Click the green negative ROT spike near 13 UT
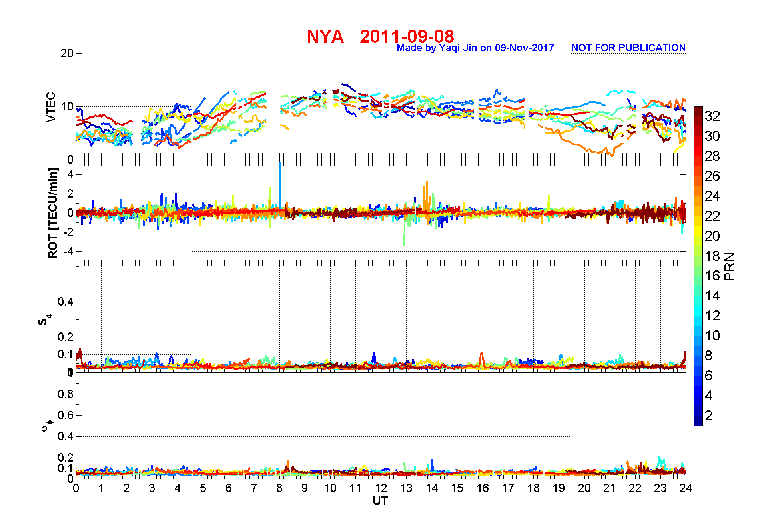 point(404,230)
